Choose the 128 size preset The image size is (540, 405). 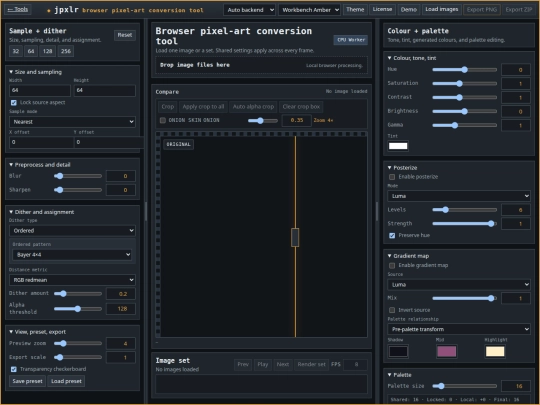tap(48, 51)
